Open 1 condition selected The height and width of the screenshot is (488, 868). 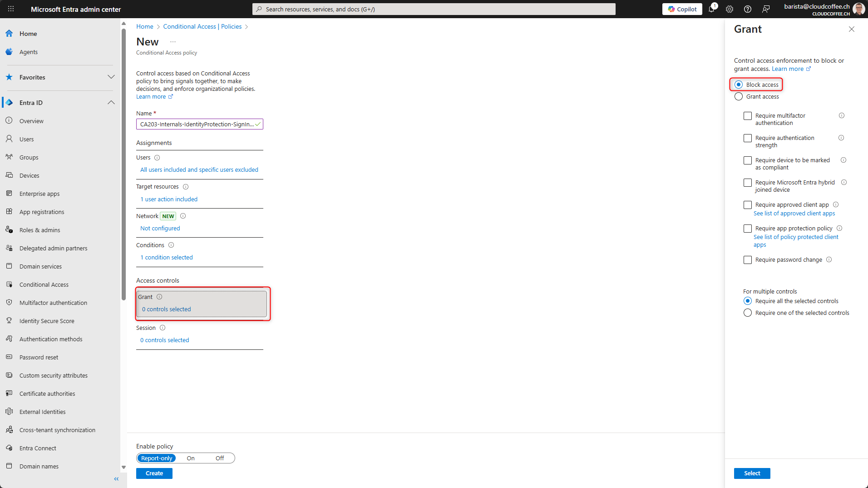coord(167,257)
